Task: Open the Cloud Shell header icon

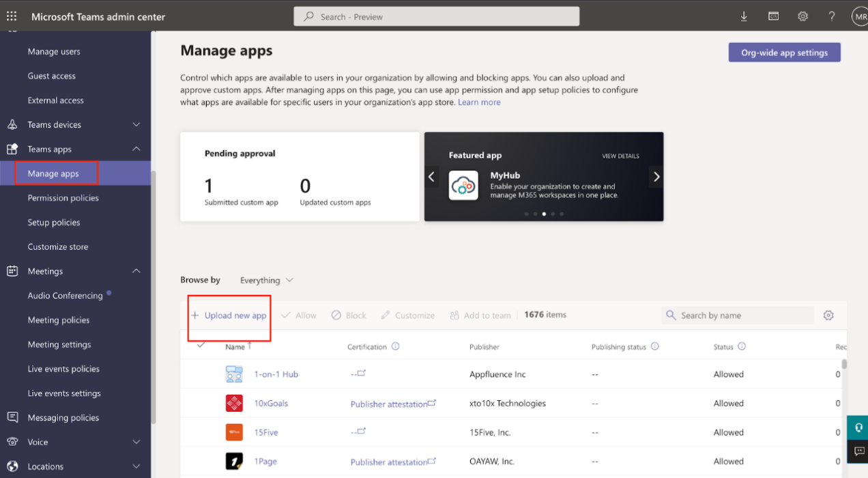Action: click(x=773, y=16)
